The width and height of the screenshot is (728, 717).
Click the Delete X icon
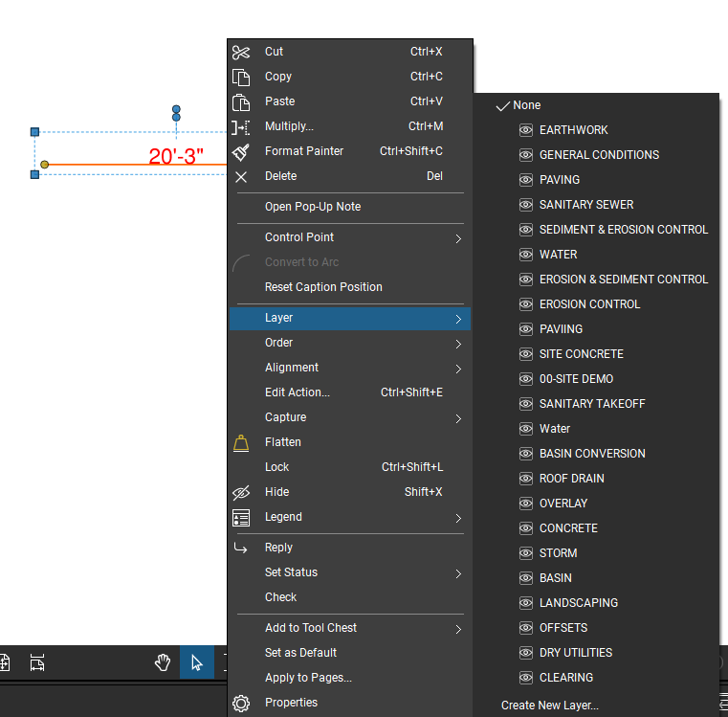click(241, 176)
